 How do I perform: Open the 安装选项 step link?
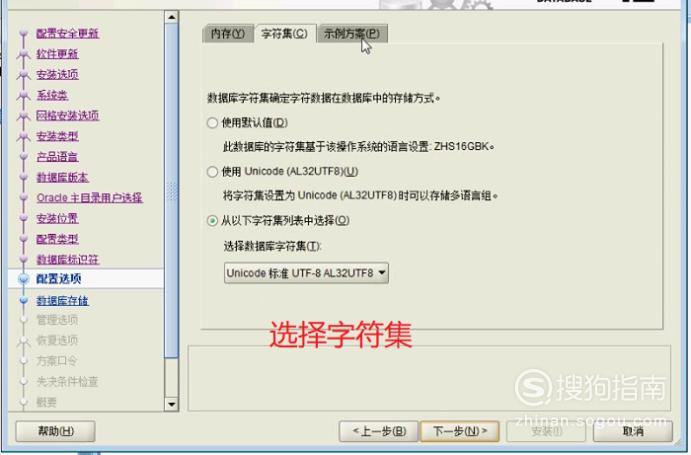click(57, 75)
